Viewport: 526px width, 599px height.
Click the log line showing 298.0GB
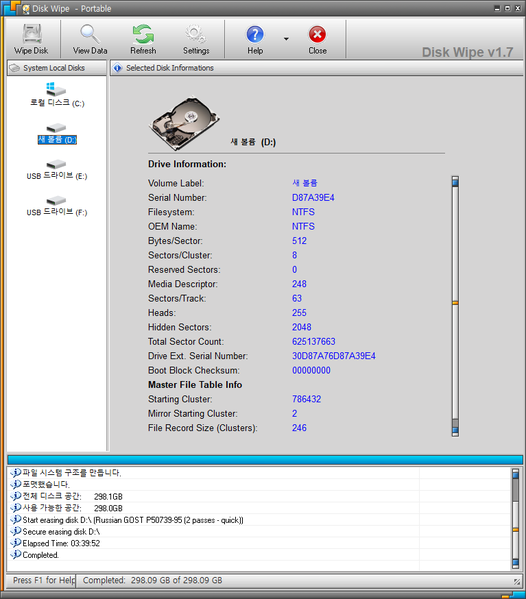73,508
